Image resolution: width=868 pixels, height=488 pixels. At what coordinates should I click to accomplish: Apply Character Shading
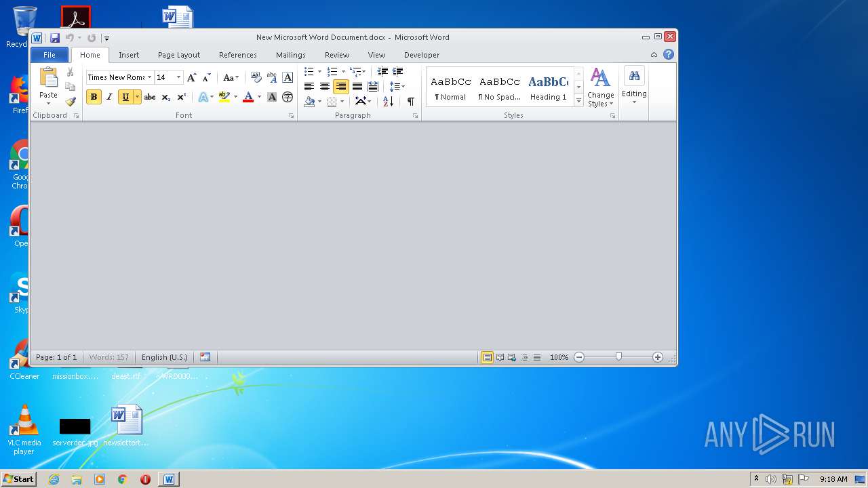pos(272,97)
